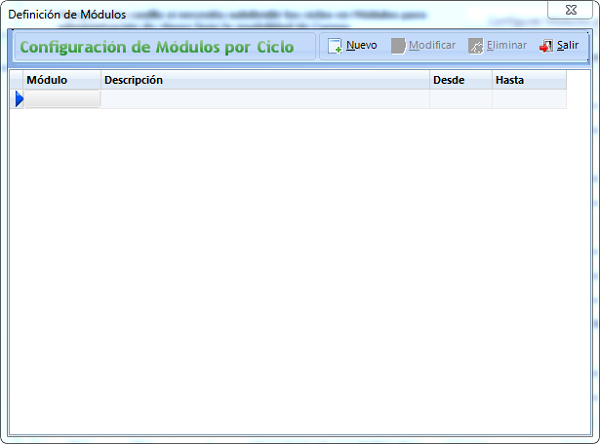Click the red Salir exit icon

pos(546,46)
